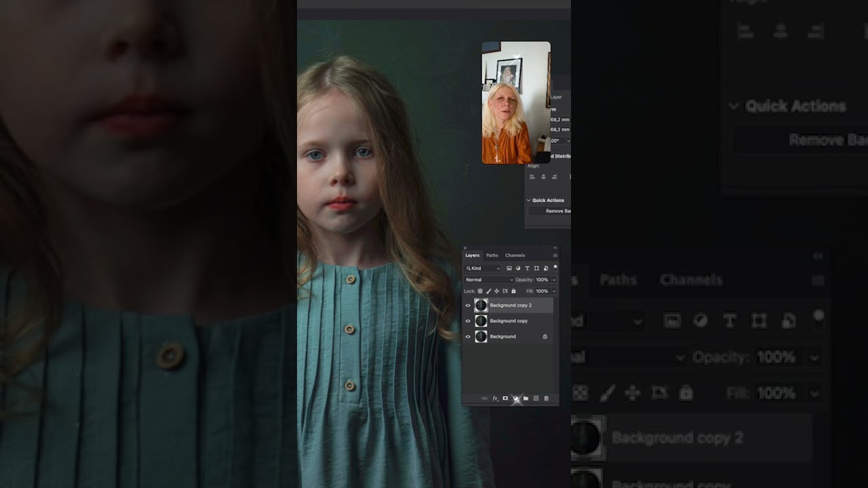
Task: Lock transparent pixels icon
Action: (480, 291)
